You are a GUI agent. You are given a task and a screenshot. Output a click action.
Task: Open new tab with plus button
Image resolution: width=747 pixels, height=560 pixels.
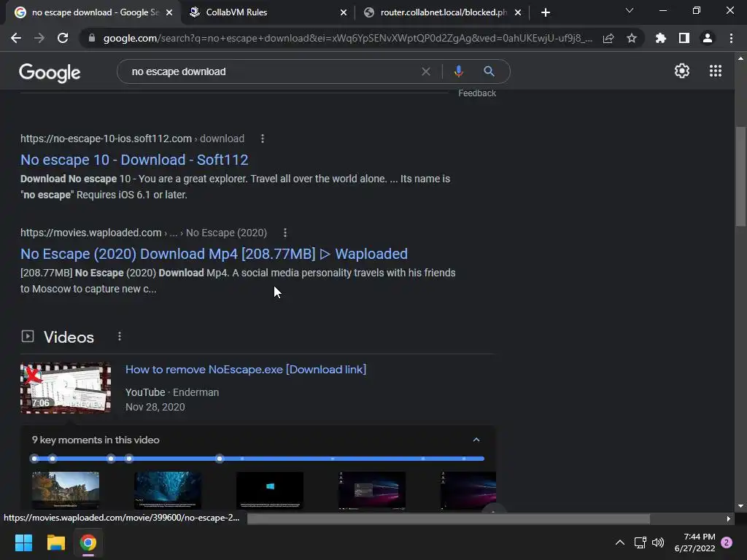pyautogui.click(x=546, y=12)
